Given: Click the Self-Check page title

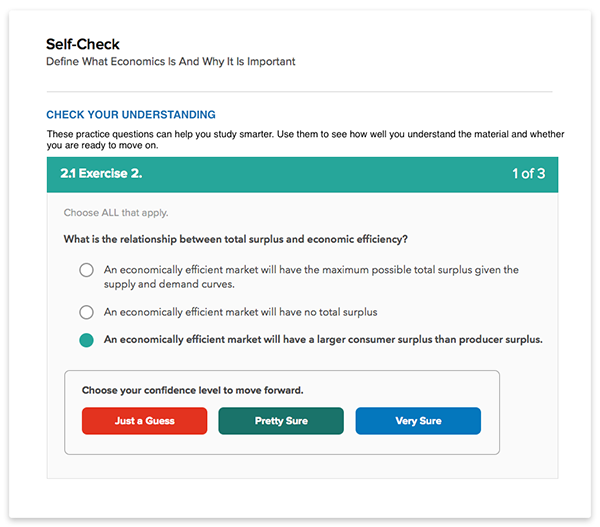Looking at the screenshot, I should pos(83,45).
